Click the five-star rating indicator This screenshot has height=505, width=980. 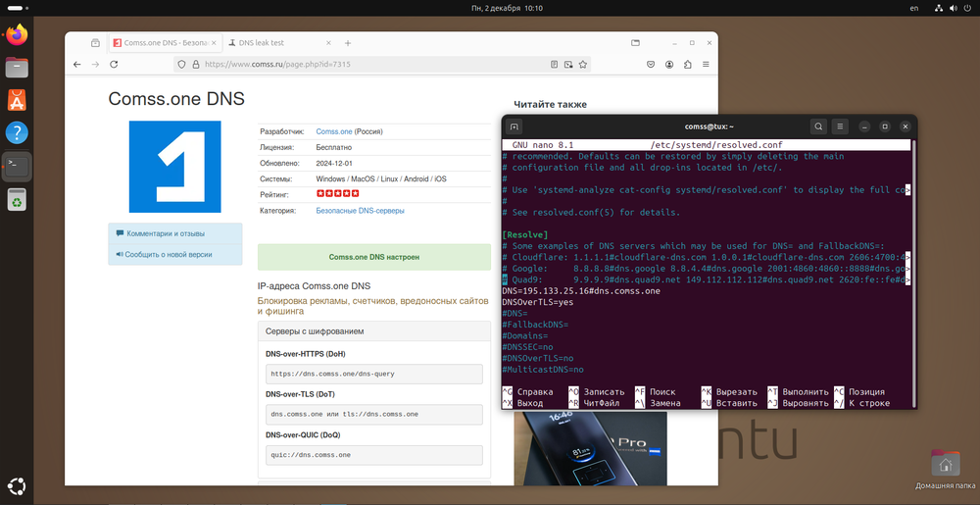337,195
